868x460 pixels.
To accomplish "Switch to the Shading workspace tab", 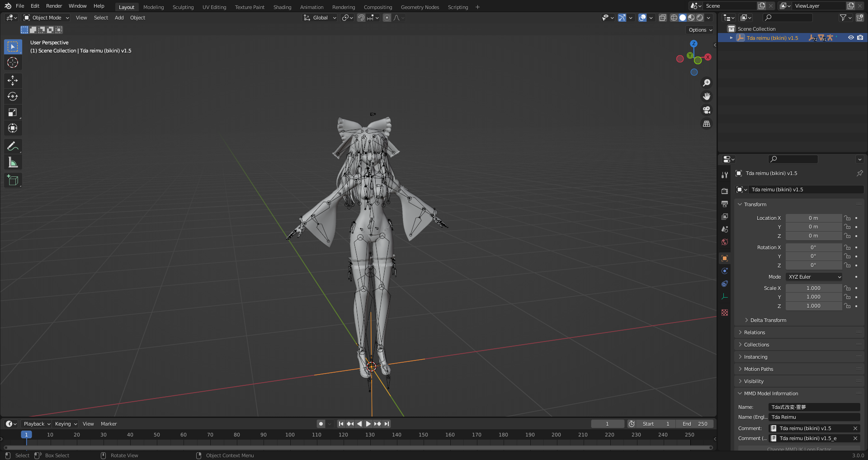I will tap(282, 7).
